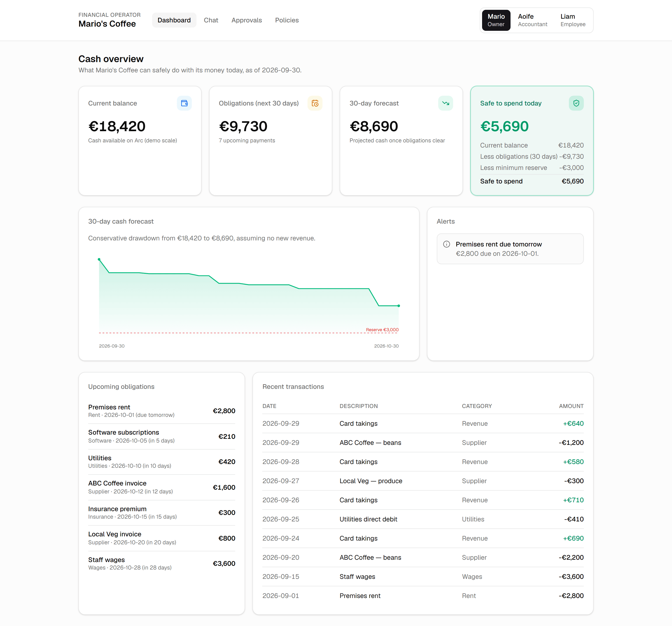Open the Premises rent due tomorrow alert
The width and height of the screenshot is (672, 626).
[510, 249]
